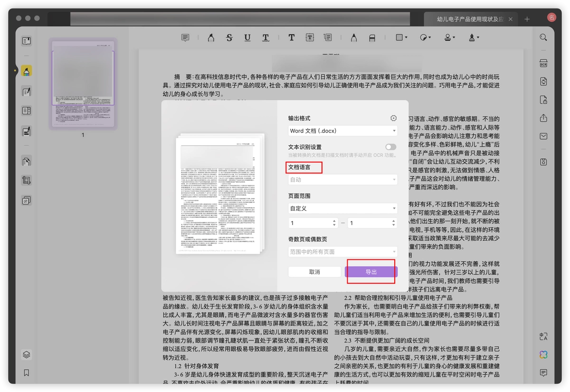Open the Edit PDF mode icon
This screenshot has width=570, height=392.
coord(27,92)
